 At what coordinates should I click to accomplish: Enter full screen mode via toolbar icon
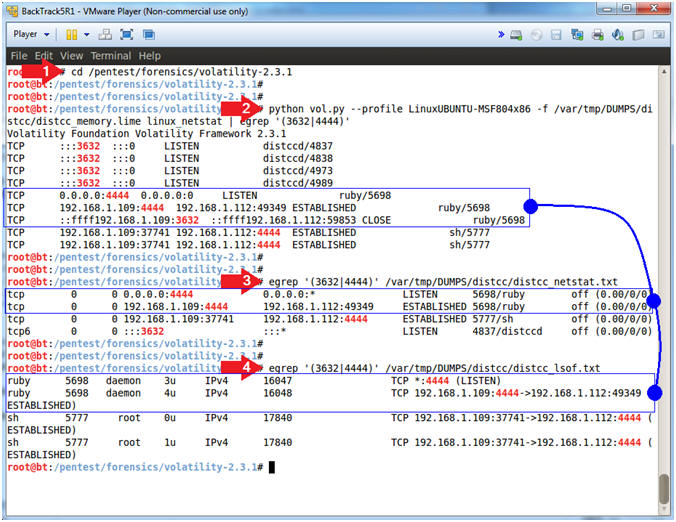coord(126,34)
